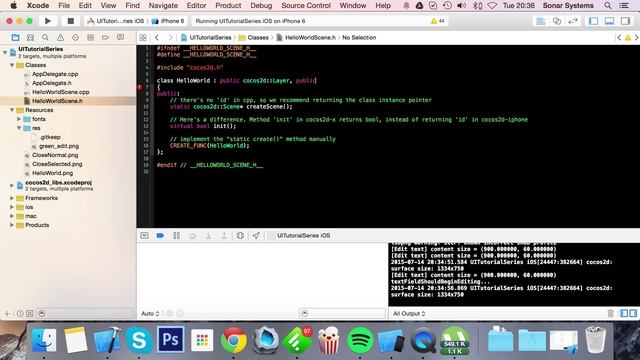Viewport: 640px width, 360px height.
Task: Collapse the res folder
Action: tap(19, 128)
